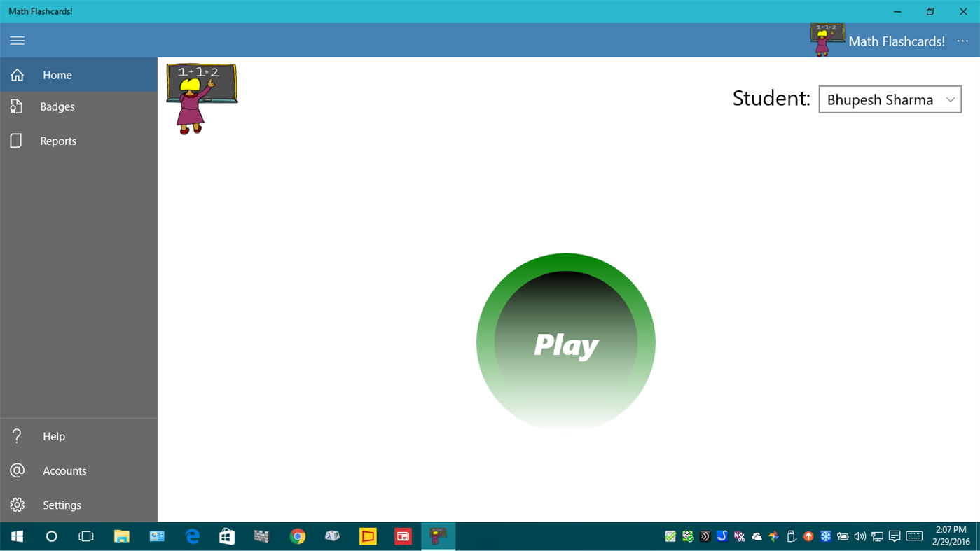Open Help from the sidebar
Viewport: 980px width, 551px height.
(54, 435)
